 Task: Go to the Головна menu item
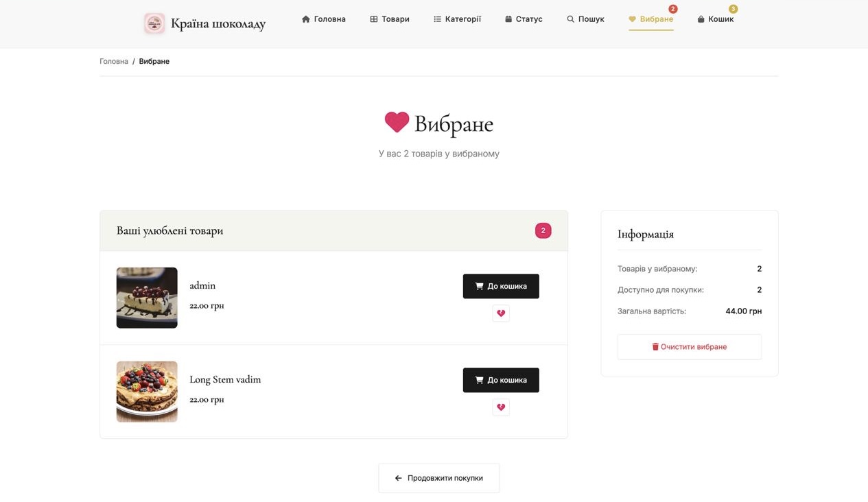click(x=324, y=19)
